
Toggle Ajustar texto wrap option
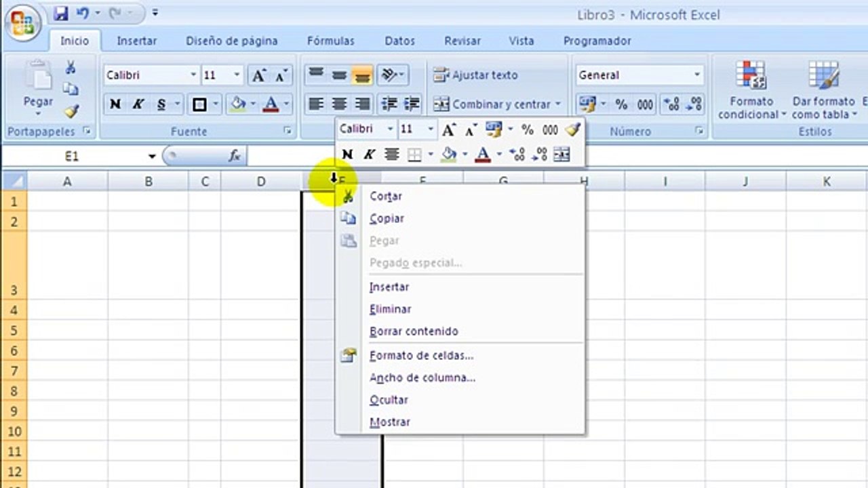pyautogui.click(x=475, y=75)
